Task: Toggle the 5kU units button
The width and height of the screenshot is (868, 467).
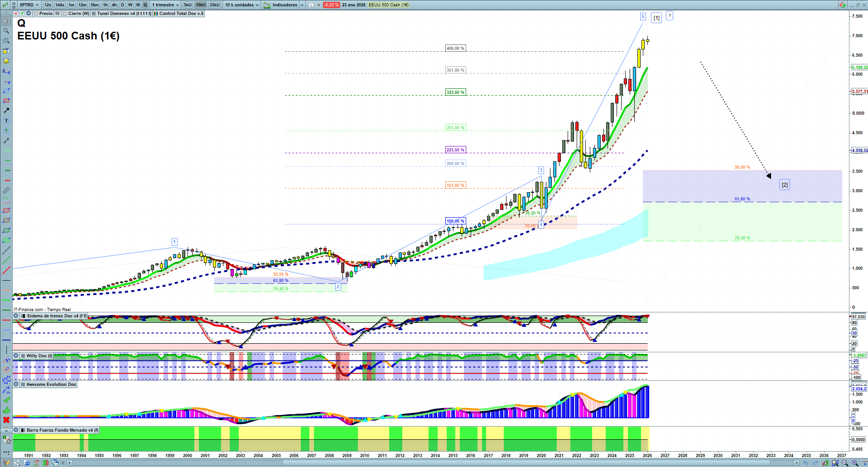Action: 188,5
